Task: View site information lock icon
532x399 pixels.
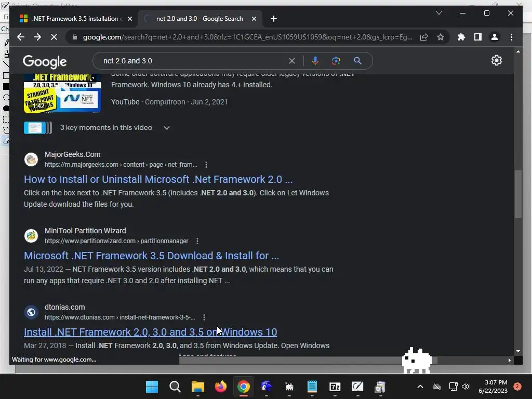Action: click(x=75, y=37)
